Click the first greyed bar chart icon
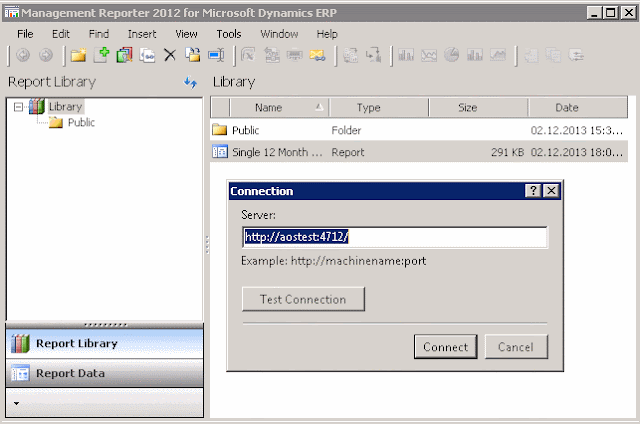This screenshot has height=424, width=640. (406, 55)
